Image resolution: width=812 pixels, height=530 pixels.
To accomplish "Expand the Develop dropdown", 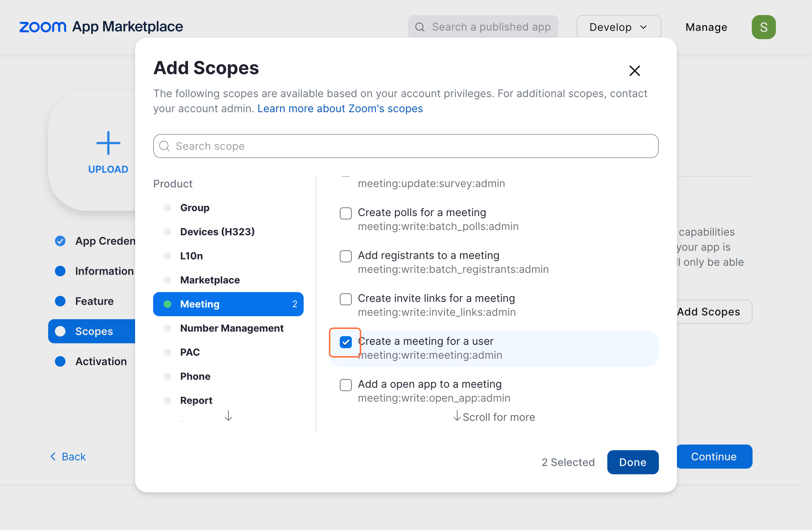I will [x=619, y=27].
